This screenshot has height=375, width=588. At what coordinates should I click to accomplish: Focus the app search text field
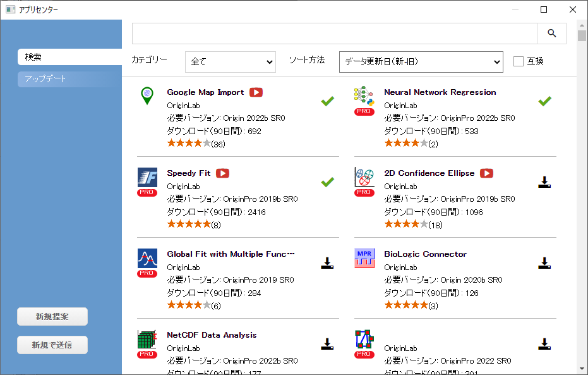[x=335, y=34]
